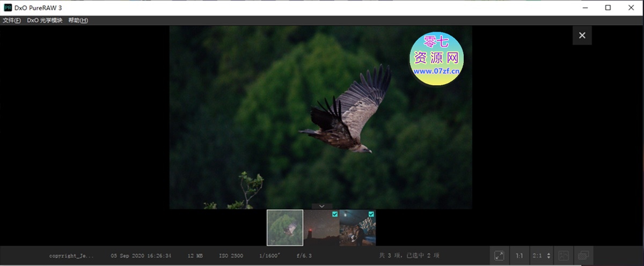644x266 pixels.
Task: Uncheck the starry night lighthouse thumbnail checkbox
Action: tap(335, 214)
